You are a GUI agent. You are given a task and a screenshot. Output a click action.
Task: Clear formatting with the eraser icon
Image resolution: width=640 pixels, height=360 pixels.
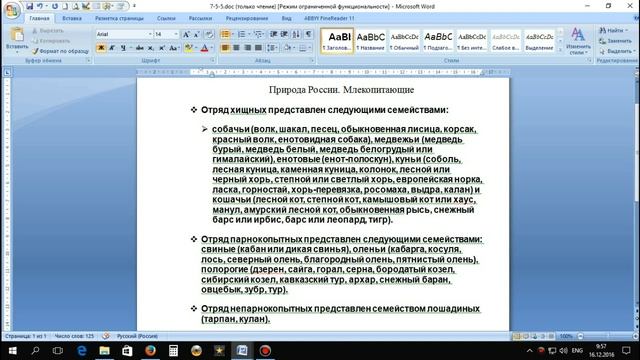[x=209, y=34]
